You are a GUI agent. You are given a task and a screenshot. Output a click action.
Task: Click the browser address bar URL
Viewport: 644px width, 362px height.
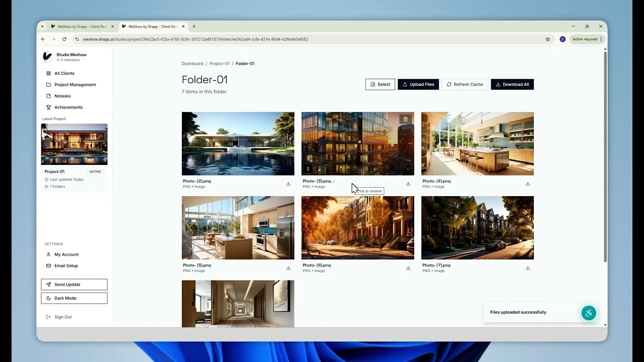tap(195, 39)
